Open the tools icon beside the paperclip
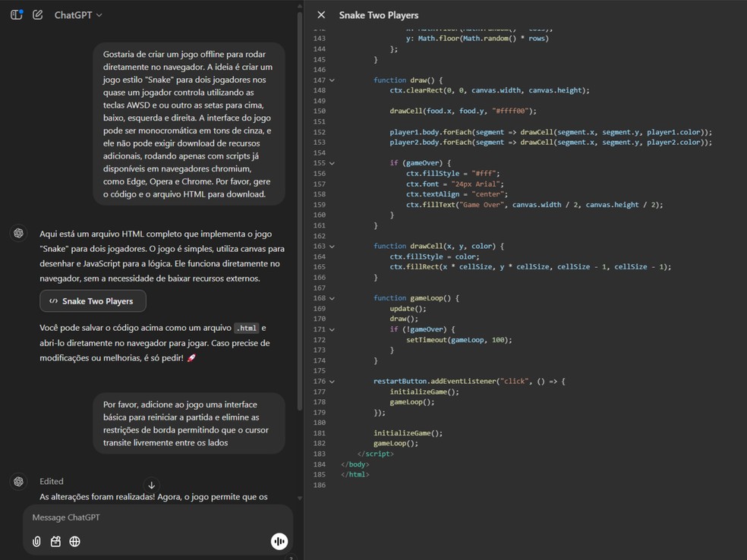This screenshot has width=747, height=560. (x=55, y=541)
